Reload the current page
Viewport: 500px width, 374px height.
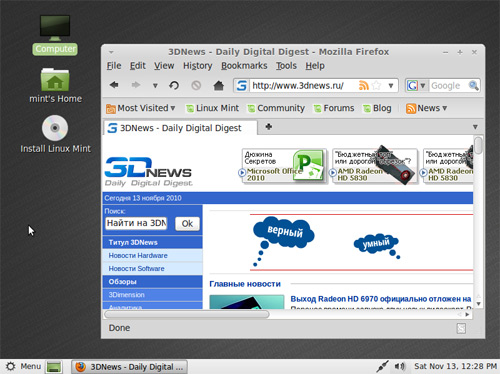tap(174, 86)
